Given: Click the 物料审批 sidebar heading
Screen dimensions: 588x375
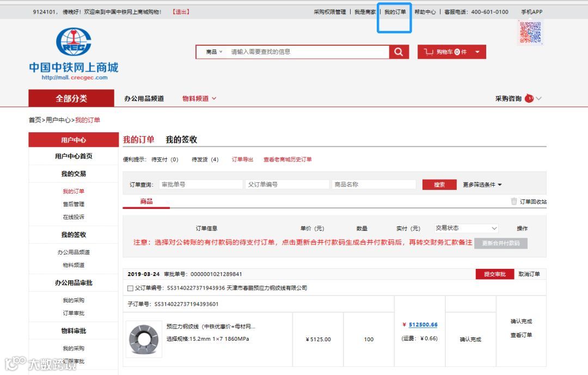Looking at the screenshot, I should click(x=73, y=331).
